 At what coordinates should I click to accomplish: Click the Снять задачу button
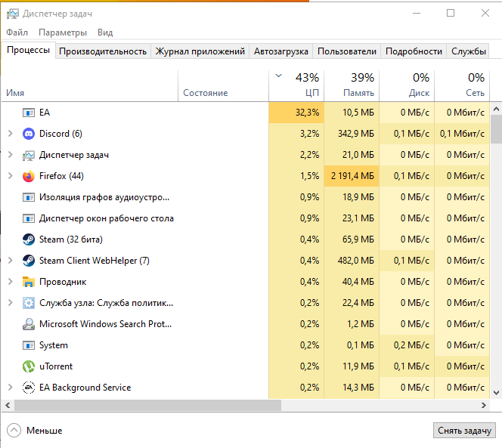tap(464, 431)
